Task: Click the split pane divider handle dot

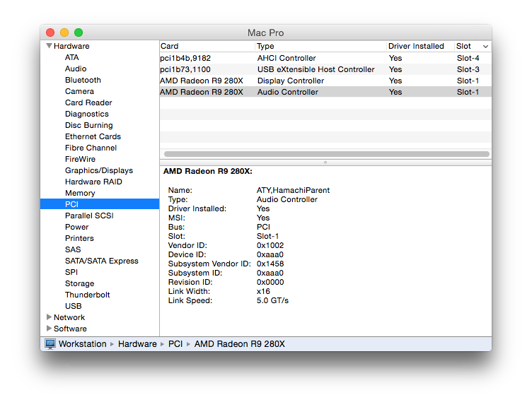Action: [325, 163]
